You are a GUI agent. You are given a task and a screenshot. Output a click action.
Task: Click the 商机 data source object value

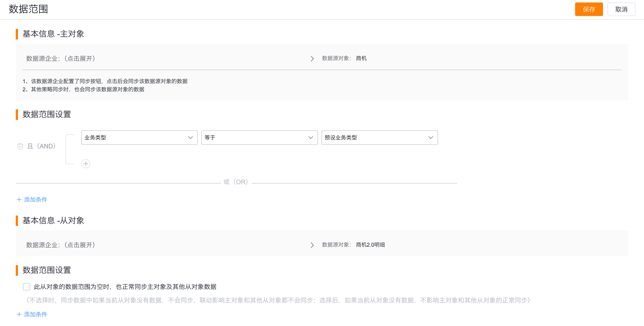click(361, 58)
